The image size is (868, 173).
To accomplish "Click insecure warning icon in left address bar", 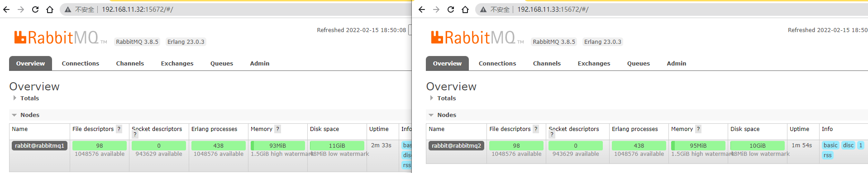I will pos(68,9).
